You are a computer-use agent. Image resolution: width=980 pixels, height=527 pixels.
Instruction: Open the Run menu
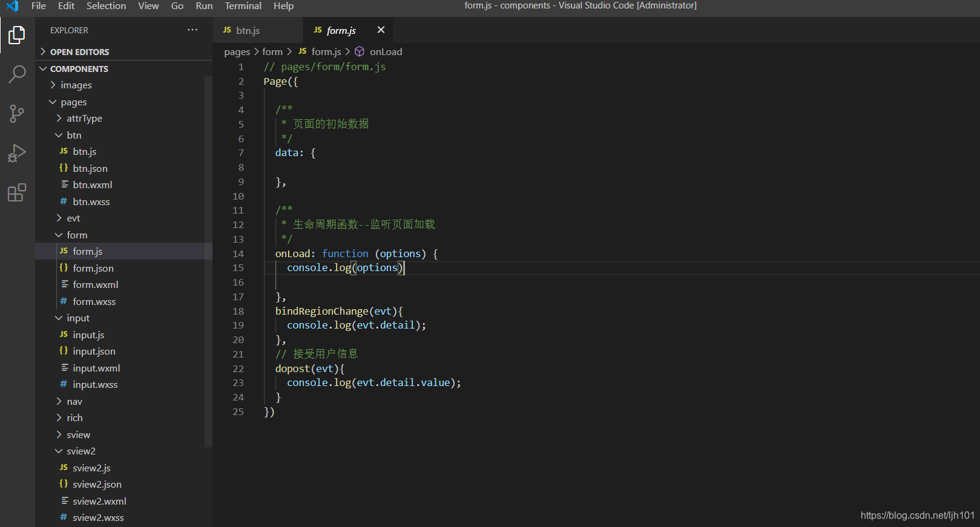pos(204,6)
